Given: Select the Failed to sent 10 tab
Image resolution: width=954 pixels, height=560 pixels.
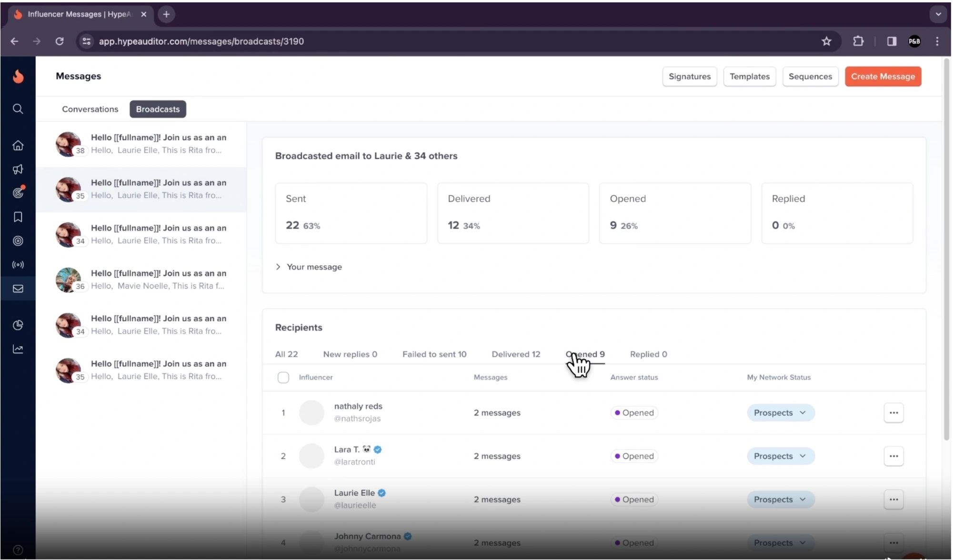Looking at the screenshot, I should 434,354.
